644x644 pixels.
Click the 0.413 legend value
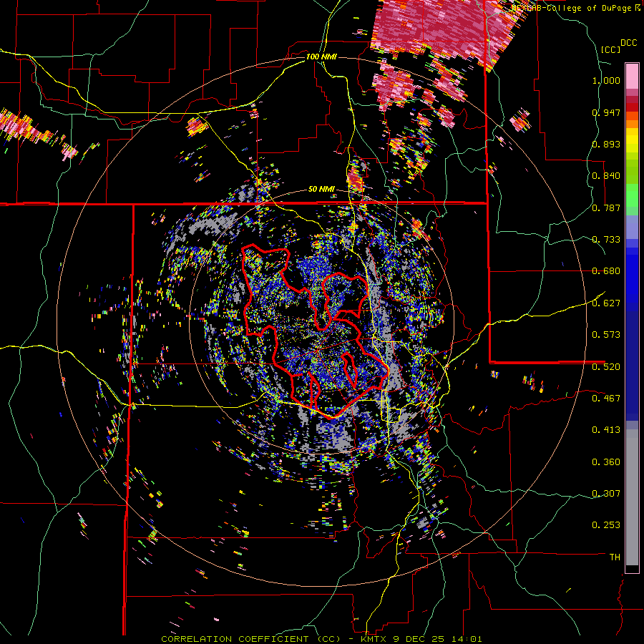click(x=606, y=430)
